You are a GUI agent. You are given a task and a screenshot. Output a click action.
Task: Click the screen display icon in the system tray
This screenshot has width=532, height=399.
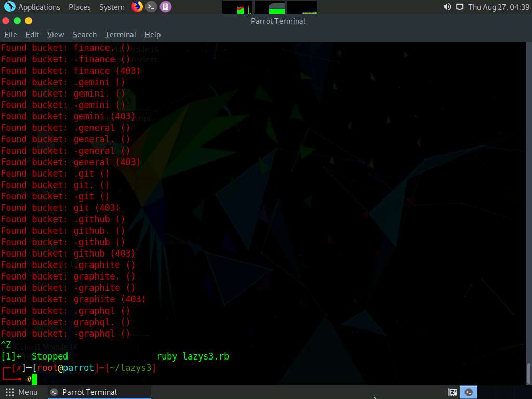tap(460, 7)
